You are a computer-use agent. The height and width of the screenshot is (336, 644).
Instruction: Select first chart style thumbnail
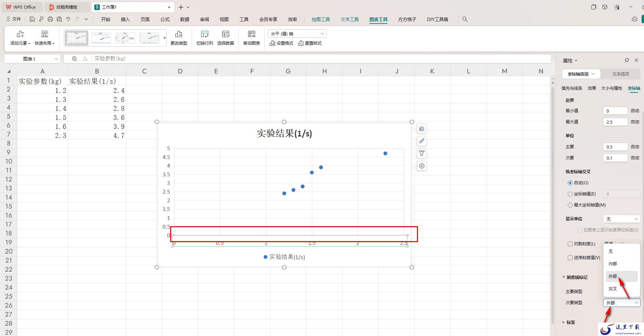point(77,38)
